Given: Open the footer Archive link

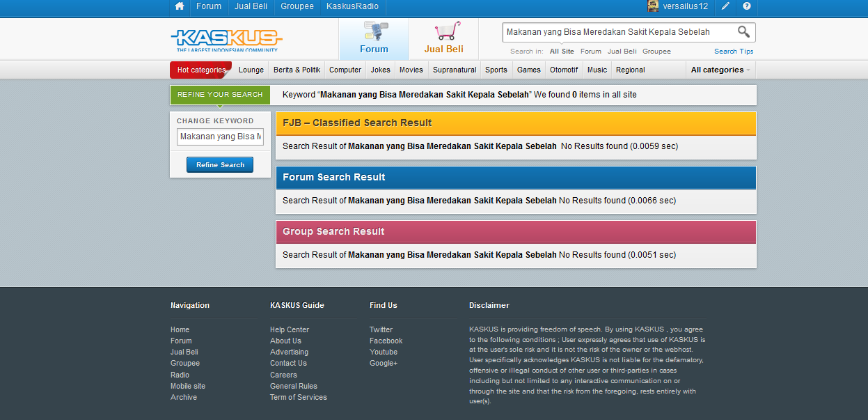Looking at the screenshot, I should pos(184,398).
